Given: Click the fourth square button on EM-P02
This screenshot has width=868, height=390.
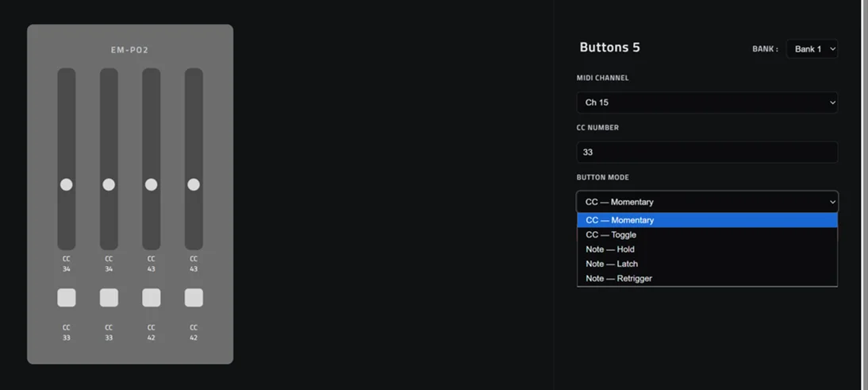Looking at the screenshot, I should 194,298.
